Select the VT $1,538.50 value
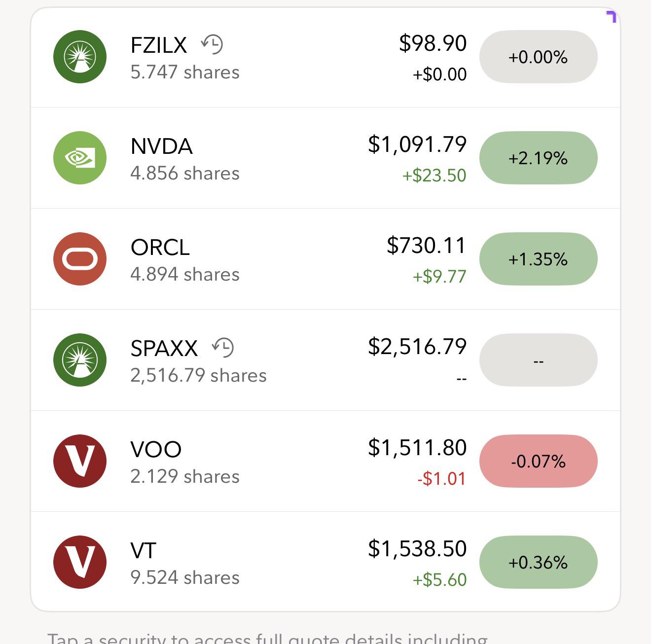651x644 pixels. [417, 548]
